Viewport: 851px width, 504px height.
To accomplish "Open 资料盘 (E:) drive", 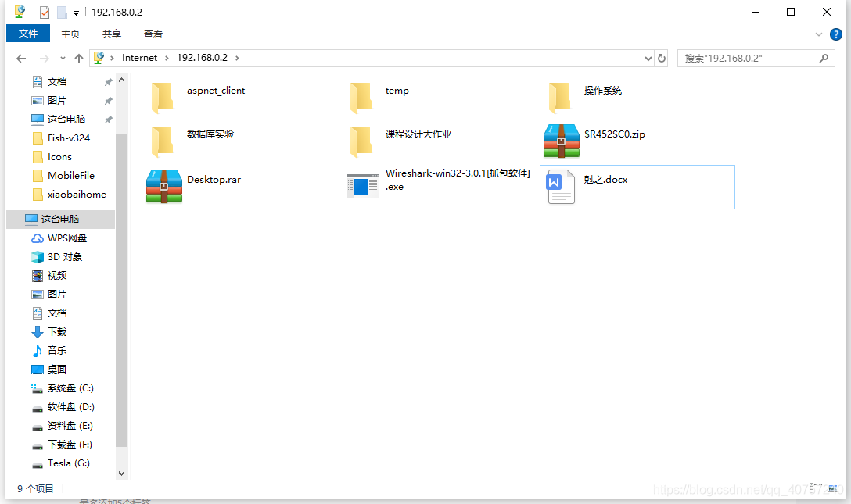I will tap(63, 426).
